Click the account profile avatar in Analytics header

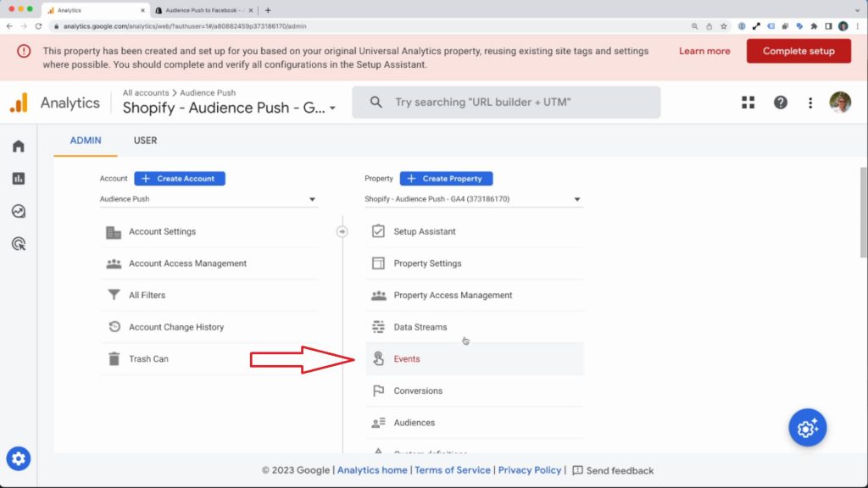[840, 103]
